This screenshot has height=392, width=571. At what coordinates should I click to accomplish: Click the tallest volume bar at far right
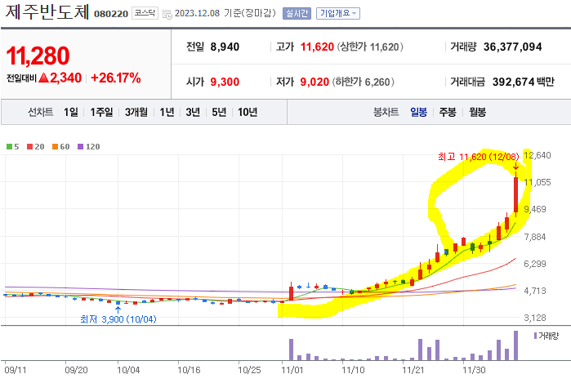[x=515, y=345]
